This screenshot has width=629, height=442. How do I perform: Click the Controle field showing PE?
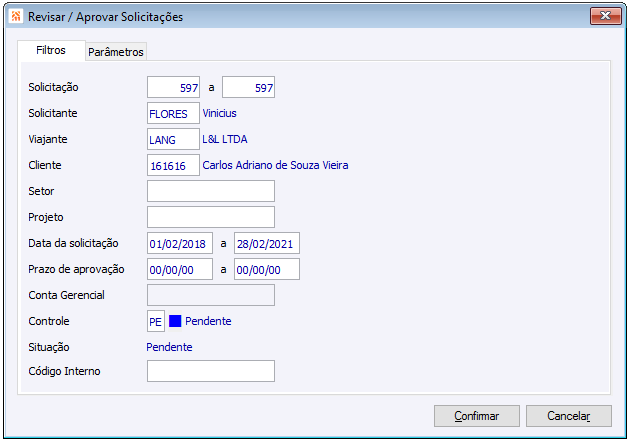click(155, 321)
